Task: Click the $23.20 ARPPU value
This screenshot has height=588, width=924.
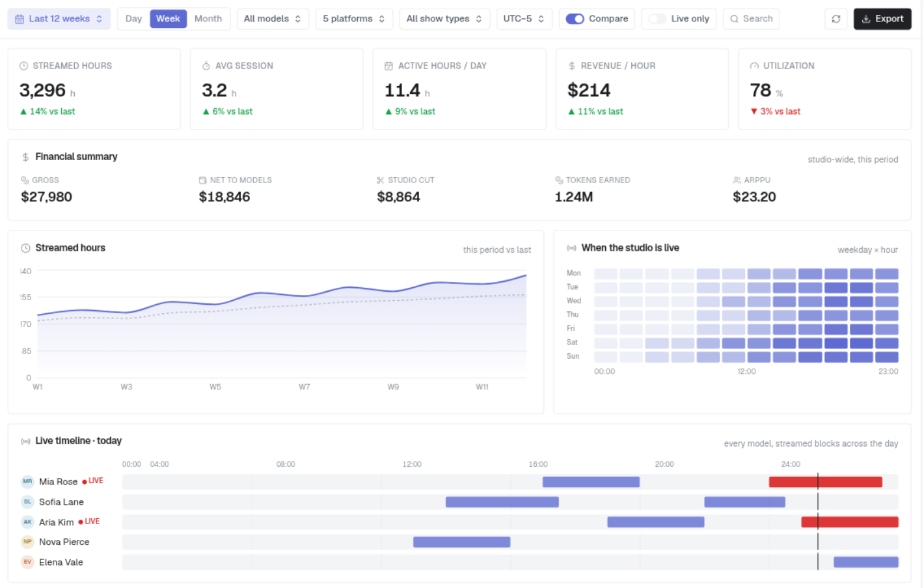Action: [x=755, y=197]
